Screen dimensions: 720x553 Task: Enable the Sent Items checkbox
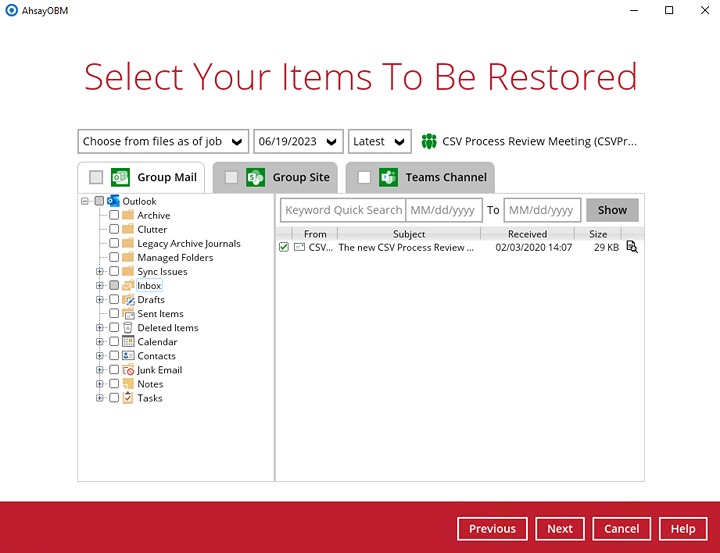click(x=114, y=314)
